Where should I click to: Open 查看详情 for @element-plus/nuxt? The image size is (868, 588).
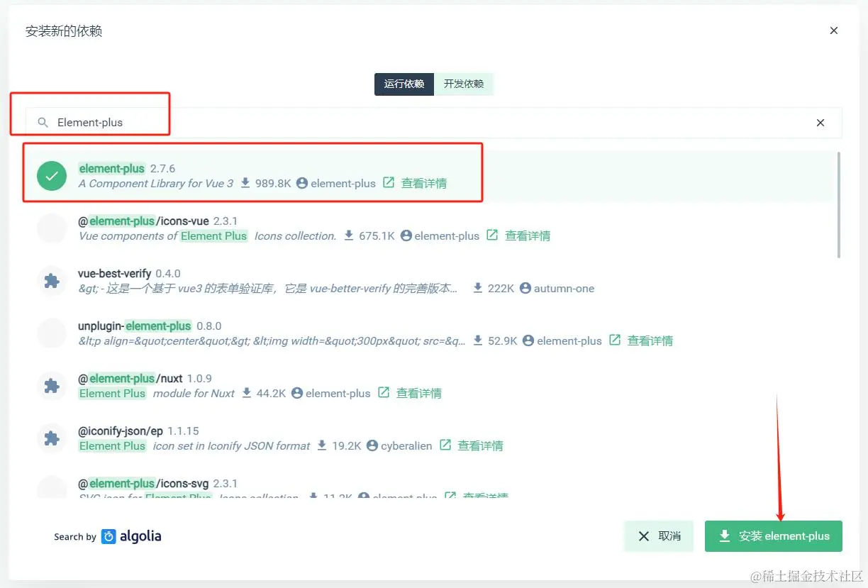[419, 393]
